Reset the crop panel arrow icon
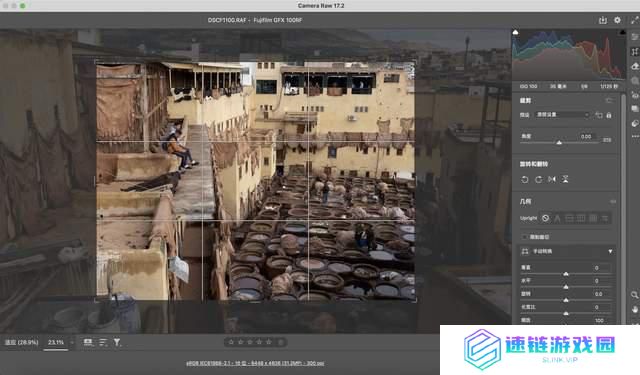 click(609, 100)
